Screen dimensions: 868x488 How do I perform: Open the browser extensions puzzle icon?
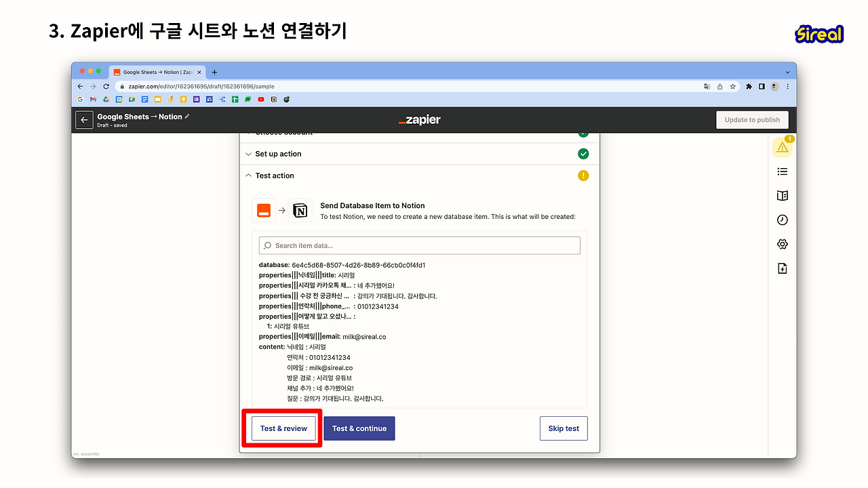pos(749,87)
